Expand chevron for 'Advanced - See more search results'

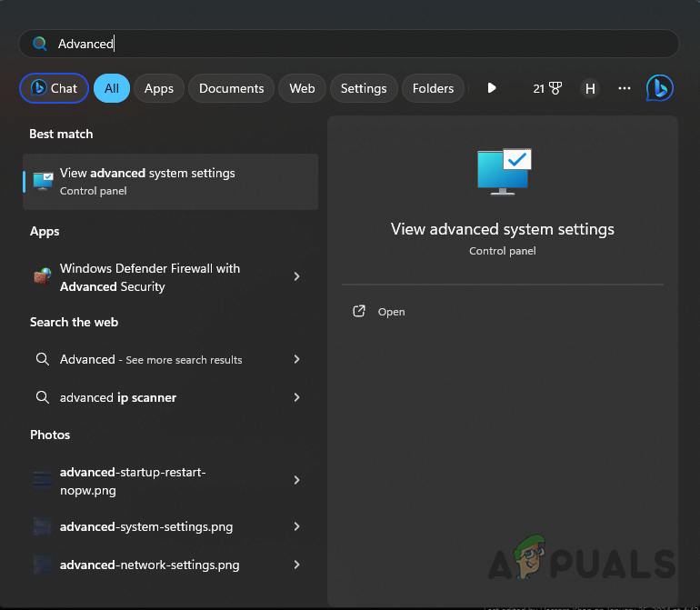pos(297,359)
